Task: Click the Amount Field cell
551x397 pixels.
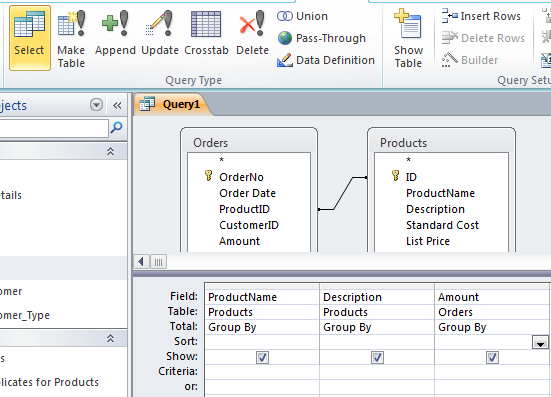Action: point(492,297)
